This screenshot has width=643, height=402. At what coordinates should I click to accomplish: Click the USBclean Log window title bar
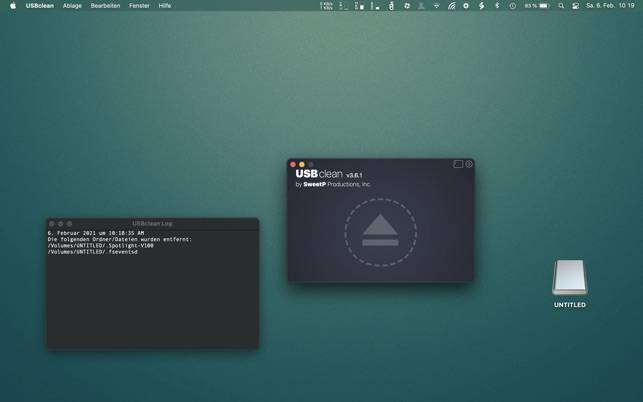pos(152,223)
